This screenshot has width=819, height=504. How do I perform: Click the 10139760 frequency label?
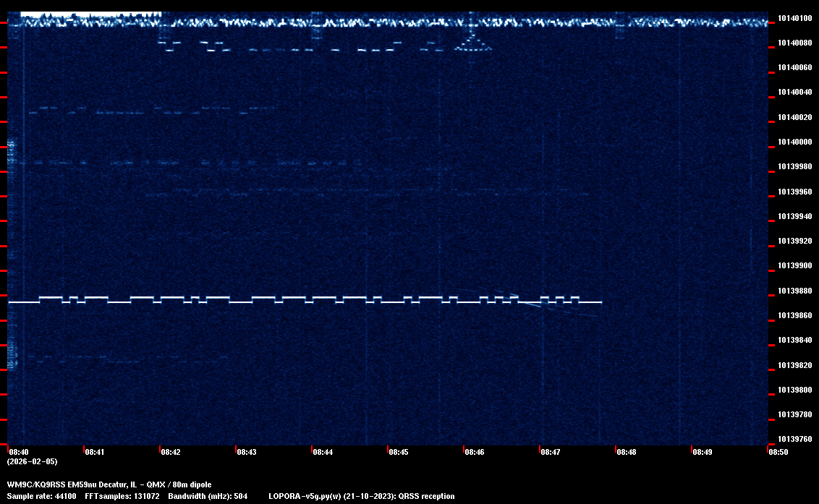pyautogui.click(x=794, y=439)
